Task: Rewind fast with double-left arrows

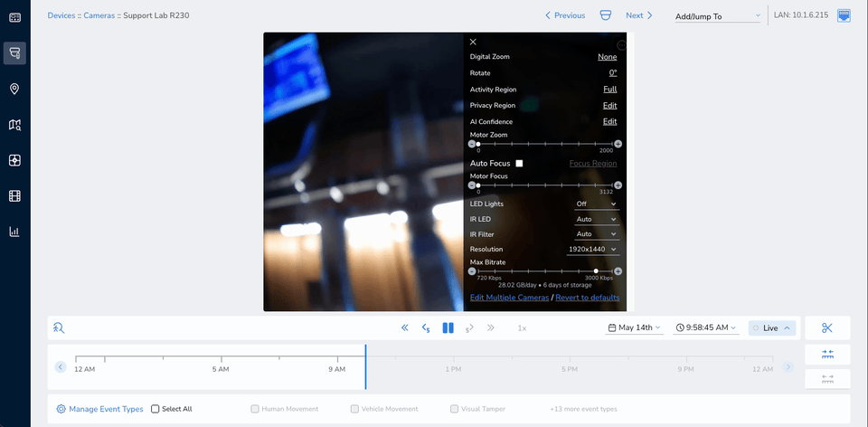Action: pyautogui.click(x=405, y=327)
